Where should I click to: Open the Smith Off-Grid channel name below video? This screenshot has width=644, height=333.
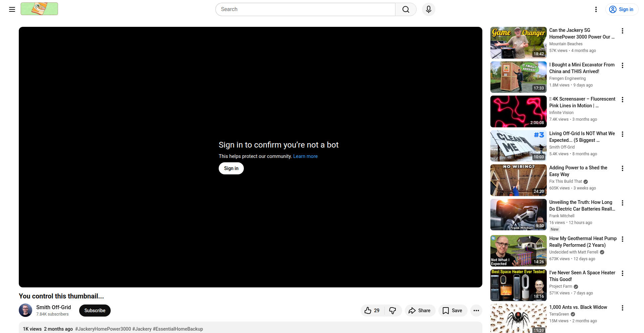point(54,307)
